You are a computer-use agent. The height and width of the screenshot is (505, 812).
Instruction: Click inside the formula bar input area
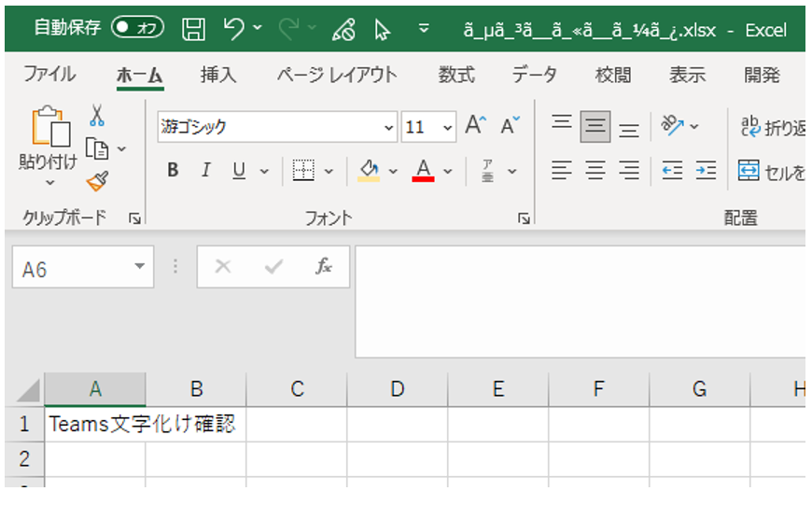point(580,302)
